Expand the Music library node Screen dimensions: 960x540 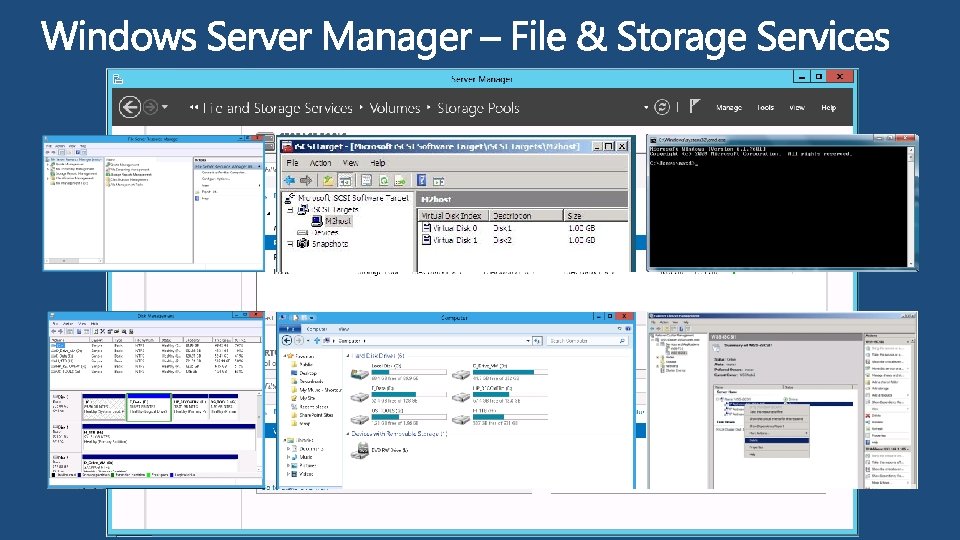point(288,457)
